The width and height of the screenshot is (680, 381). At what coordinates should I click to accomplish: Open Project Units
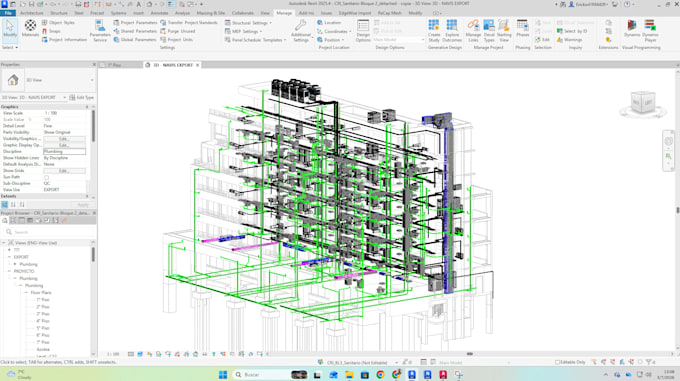click(176, 39)
